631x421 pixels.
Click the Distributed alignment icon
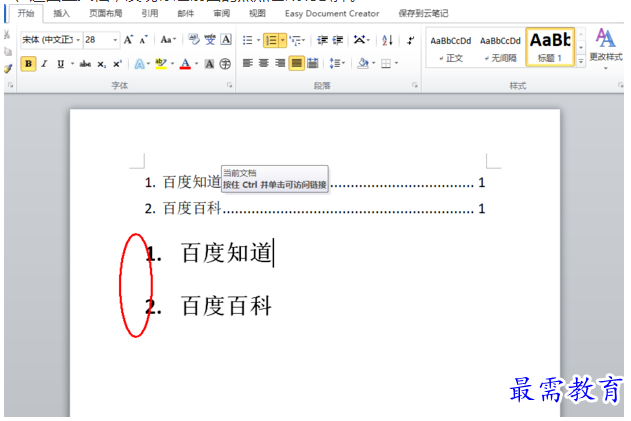[313, 63]
